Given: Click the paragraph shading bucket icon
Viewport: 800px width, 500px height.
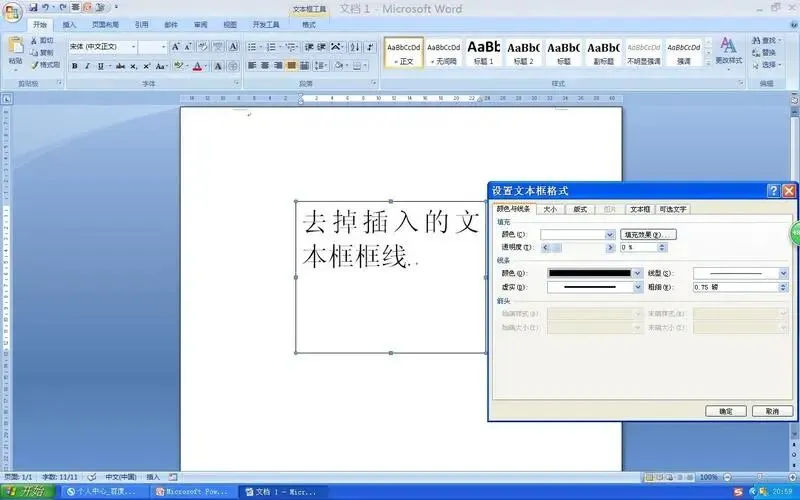Looking at the screenshot, I should coord(338,66).
